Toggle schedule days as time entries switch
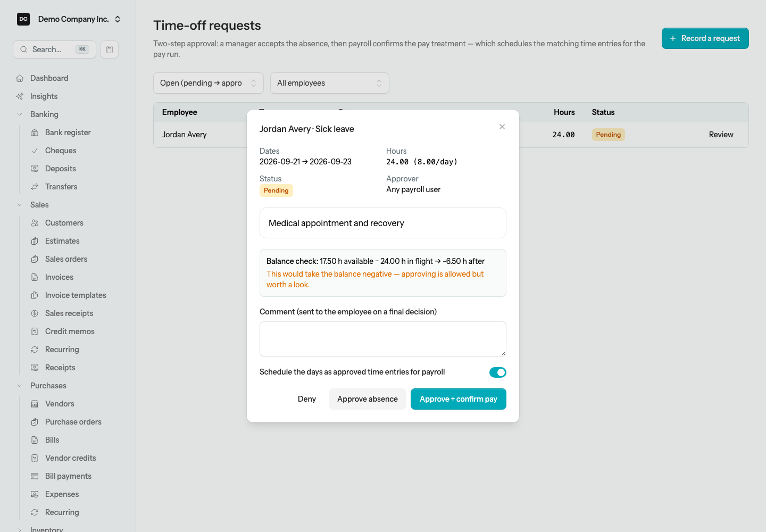Screen dimensions: 766x532 [498, 372]
